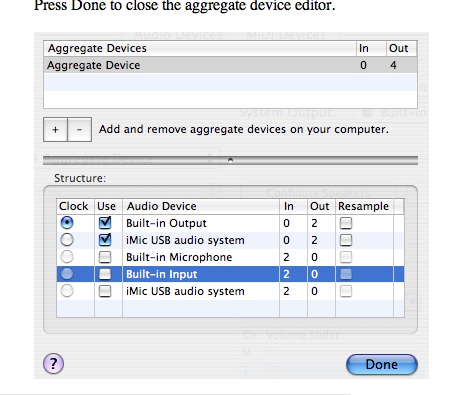Viewport: 460px width, 395px height.
Task: Click the Out column header in Structure table
Action: tap(321, 206)
